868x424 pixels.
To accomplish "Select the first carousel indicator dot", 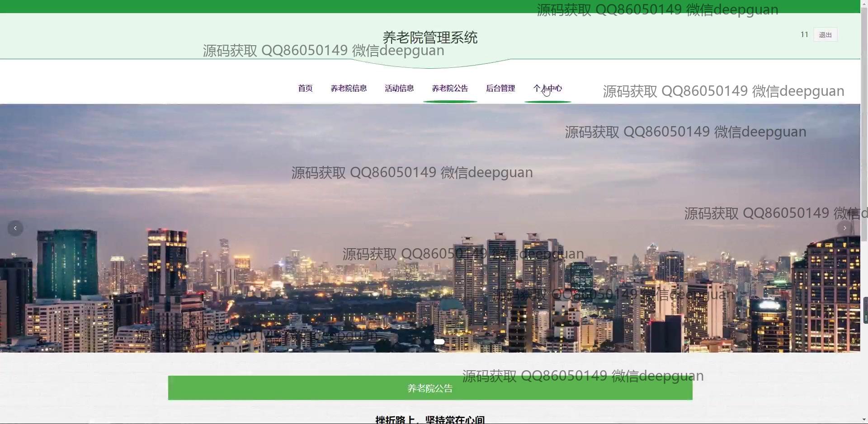I will [419, 342].
